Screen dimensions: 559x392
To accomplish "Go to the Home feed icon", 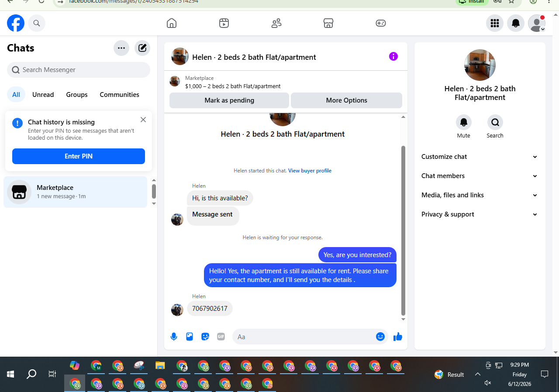I will tap(172, 23).
